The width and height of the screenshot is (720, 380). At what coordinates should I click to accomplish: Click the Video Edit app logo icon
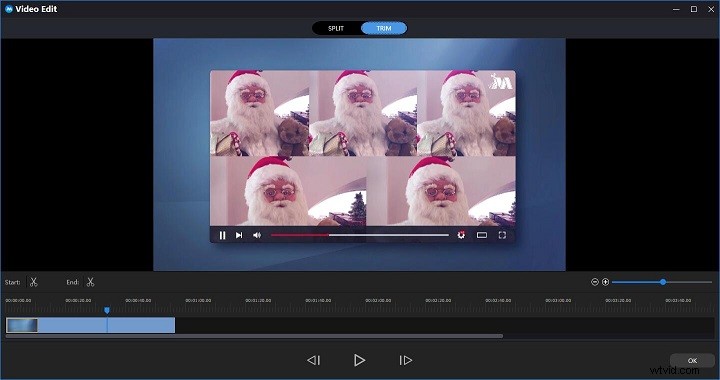8,9
